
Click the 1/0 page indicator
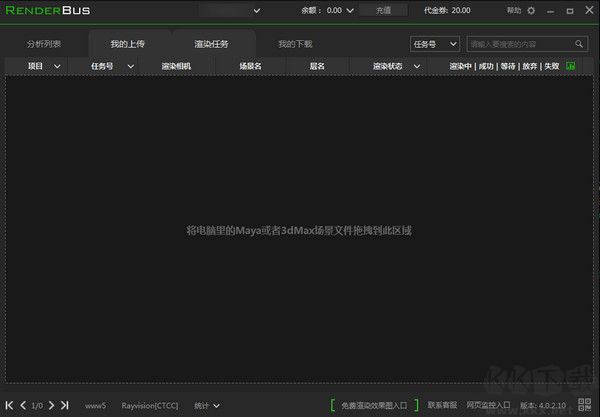tap(37, 406)
